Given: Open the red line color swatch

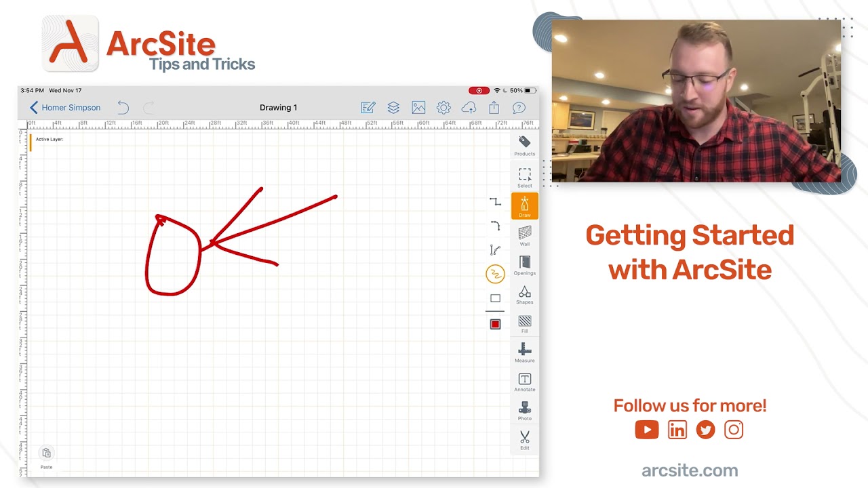Looking at the screenshot, I should 495,325.
